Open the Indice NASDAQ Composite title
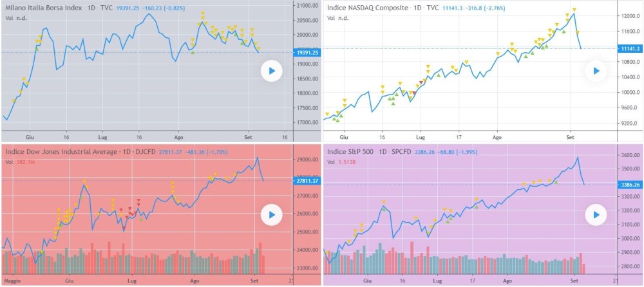 (368, 8)
